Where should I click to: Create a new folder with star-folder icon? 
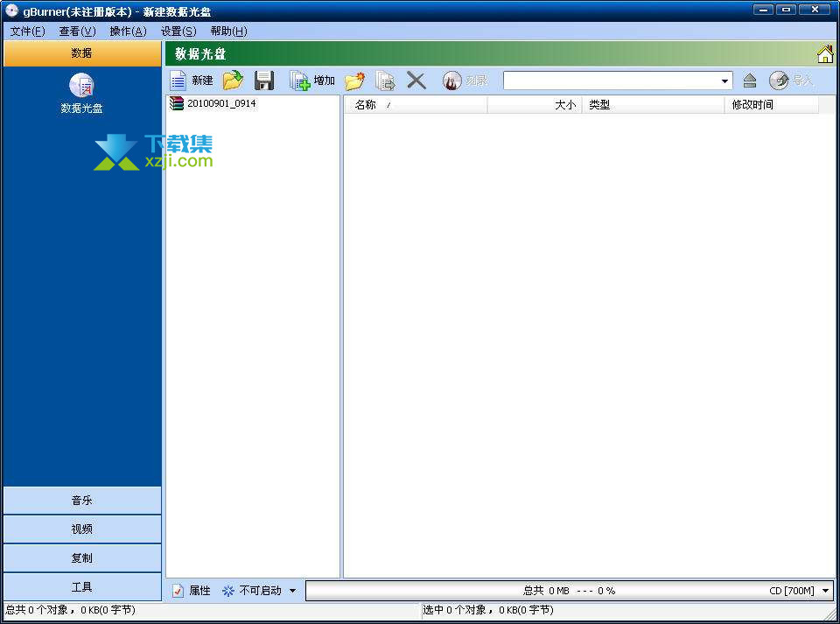354,81
